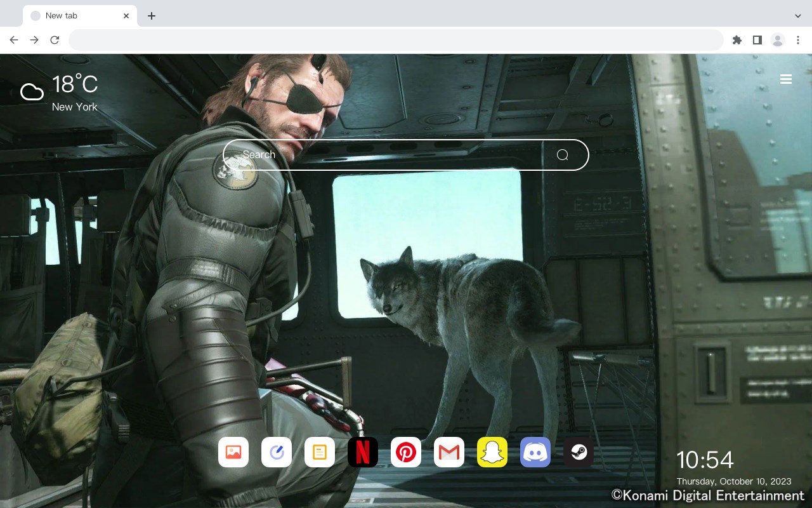Viewport: 812px width, 508px height.
Task: Reload the current page
Action: tap(55, 40)
